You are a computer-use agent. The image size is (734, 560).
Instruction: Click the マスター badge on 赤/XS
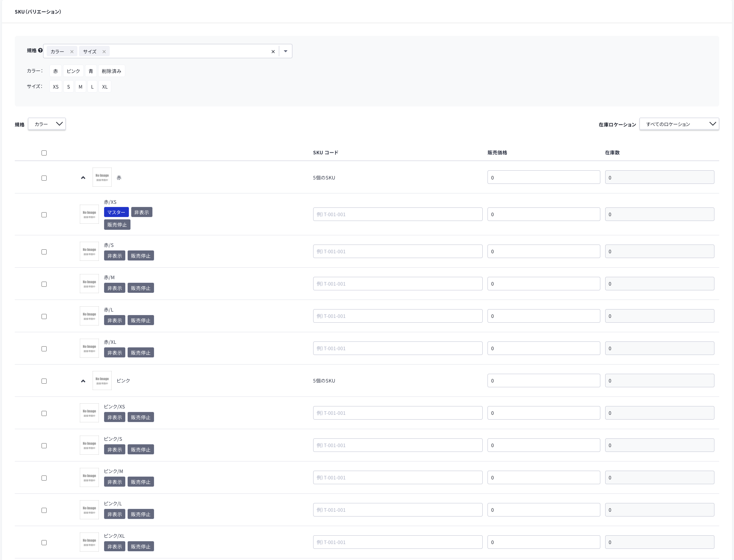[116, 212]
